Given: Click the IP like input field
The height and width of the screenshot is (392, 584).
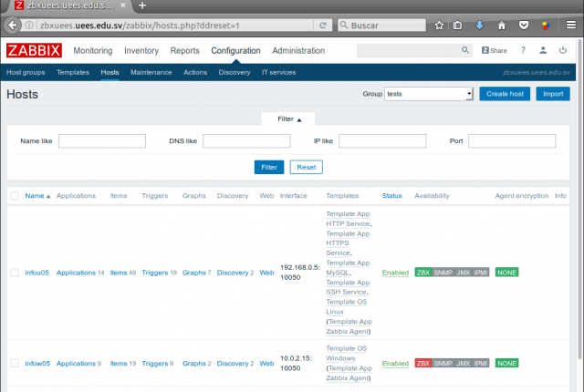Looking at the screenshot, I should (382, 141).
